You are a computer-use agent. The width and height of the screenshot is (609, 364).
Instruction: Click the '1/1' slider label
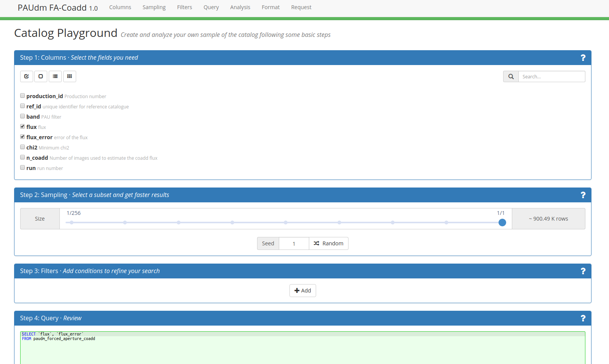pyautogui.click(x=501, y=213)
